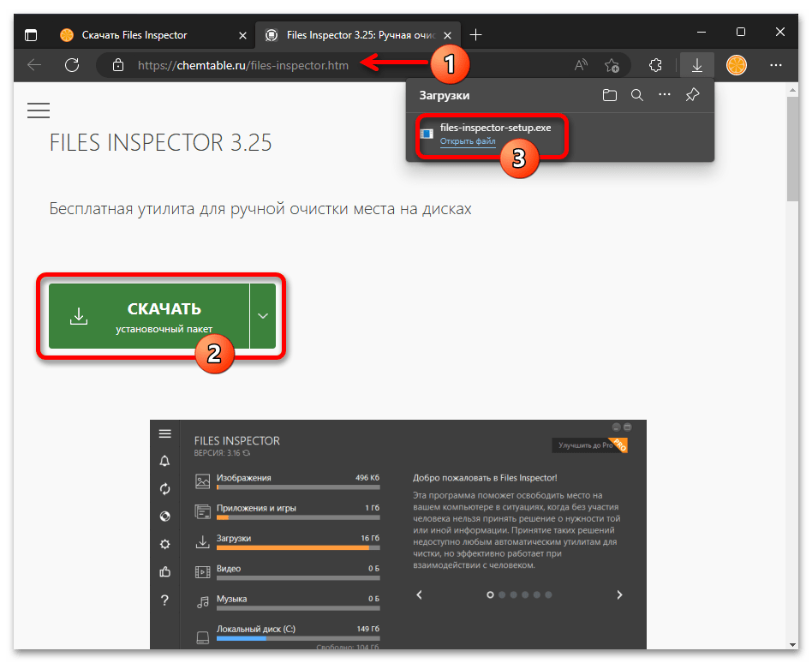Image resolution: width=812 pixels, height=663 pixels.
Task: Click the scrollbar down arrow
Action: coord(792,645)
